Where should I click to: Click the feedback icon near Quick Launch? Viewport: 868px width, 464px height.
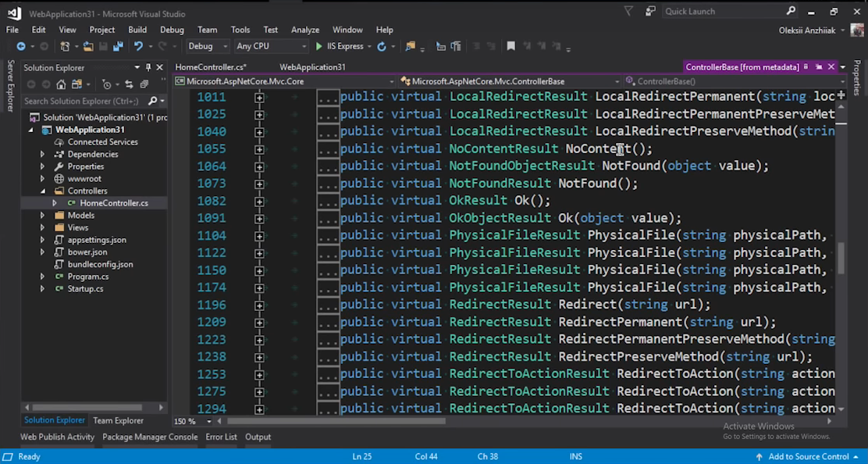650,10
